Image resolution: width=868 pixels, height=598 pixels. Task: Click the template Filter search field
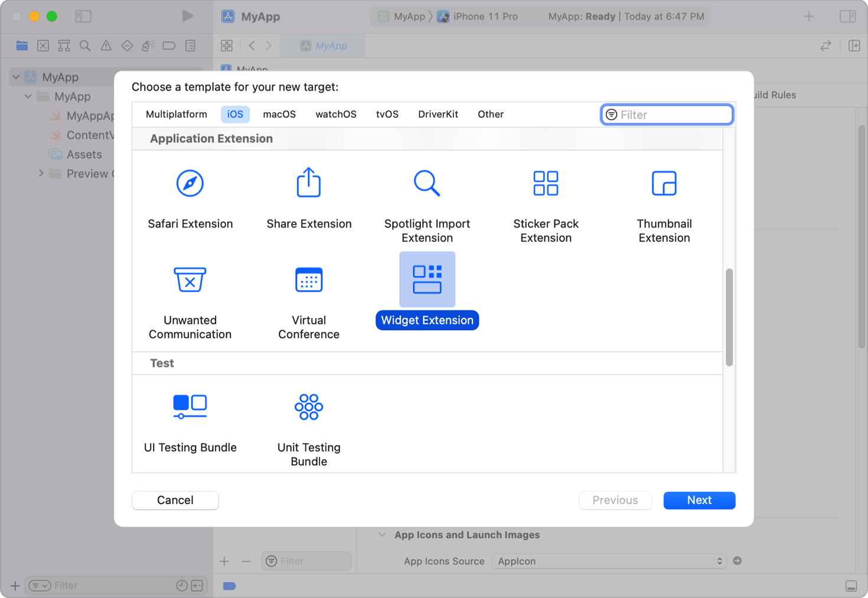tap(667, 115)
